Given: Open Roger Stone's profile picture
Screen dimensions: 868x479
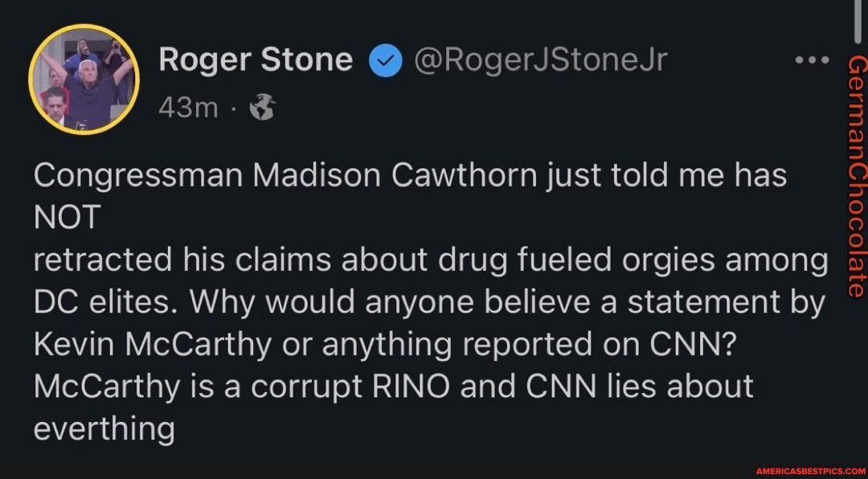Looking at the screenshot, I should [x=84, y=79].
